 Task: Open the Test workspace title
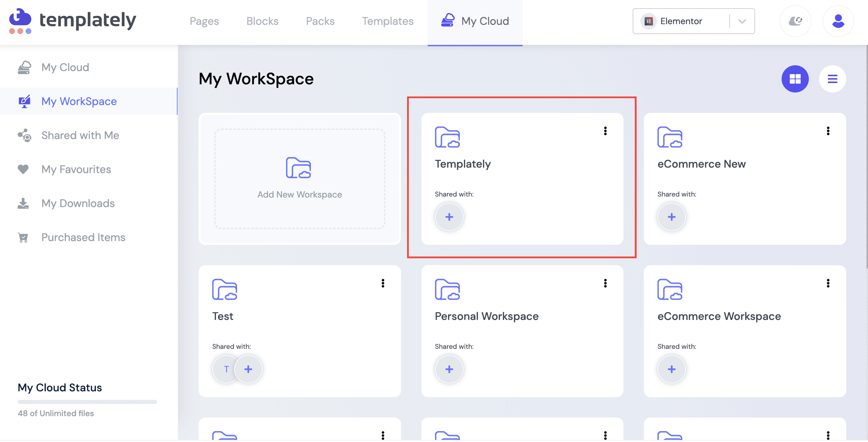(223, 316)
